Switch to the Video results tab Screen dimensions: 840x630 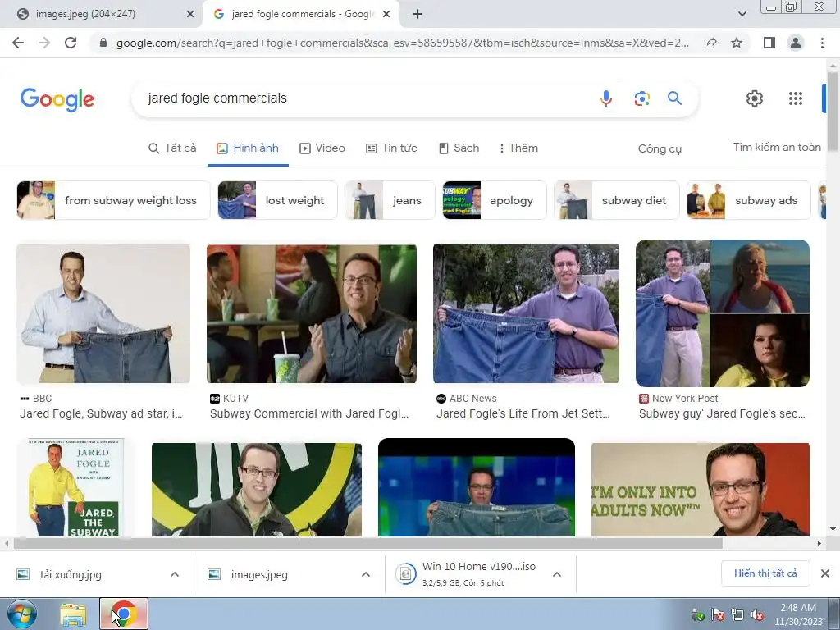tap(322, 148)
